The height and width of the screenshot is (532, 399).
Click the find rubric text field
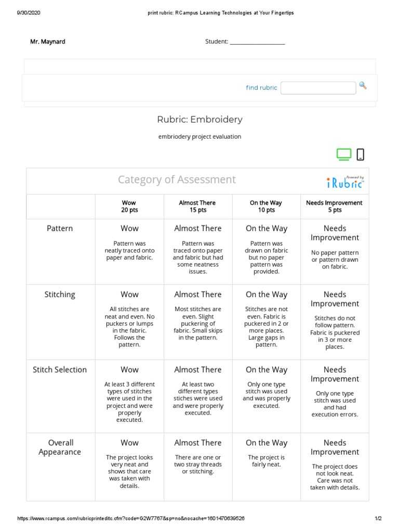318,88
